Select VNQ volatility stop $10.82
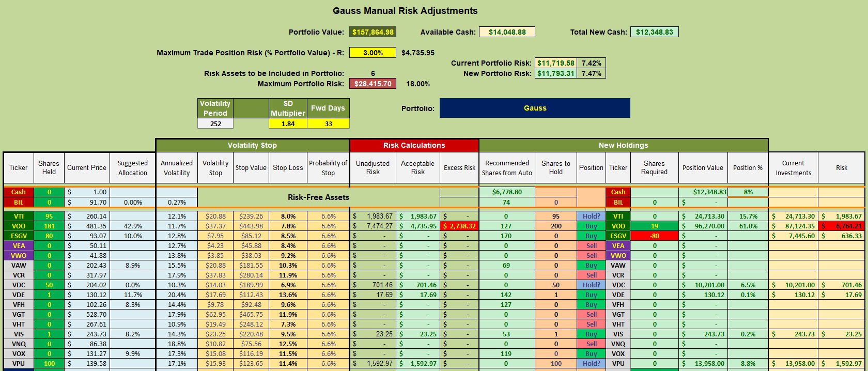 coord(215,344)
